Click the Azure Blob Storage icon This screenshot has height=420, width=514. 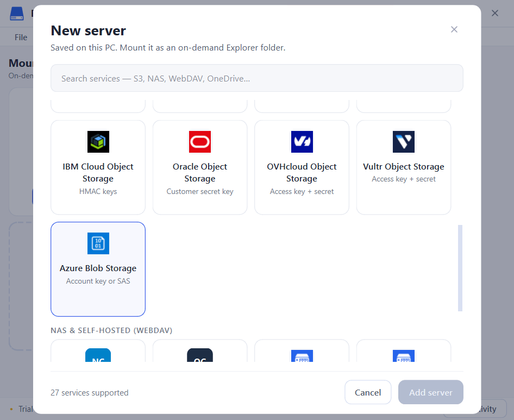click(98, 243)
